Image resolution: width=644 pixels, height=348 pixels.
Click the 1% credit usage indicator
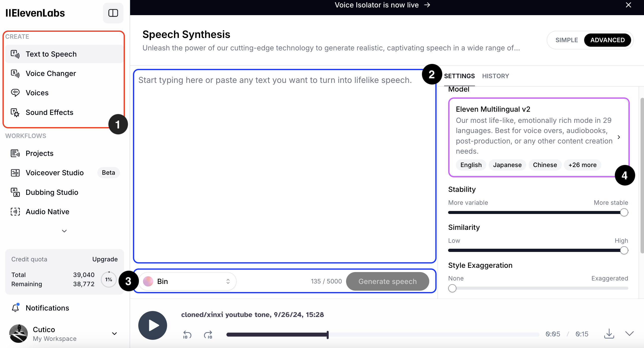108,279
